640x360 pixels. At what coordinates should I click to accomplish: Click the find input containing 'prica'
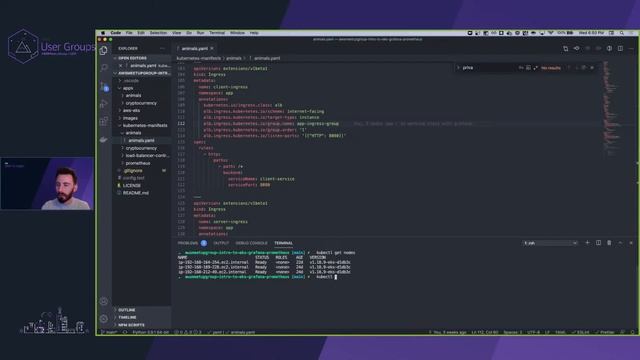point(489,68)
